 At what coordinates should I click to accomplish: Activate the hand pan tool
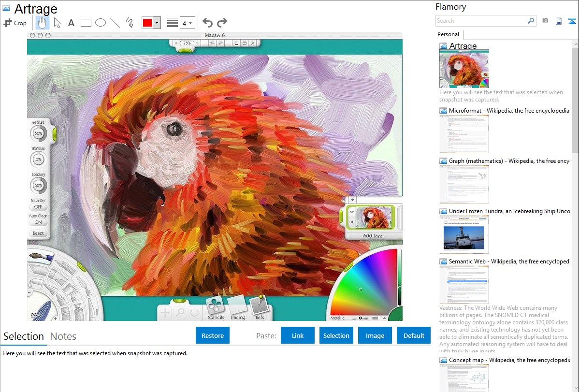click(x=43, y=23)
